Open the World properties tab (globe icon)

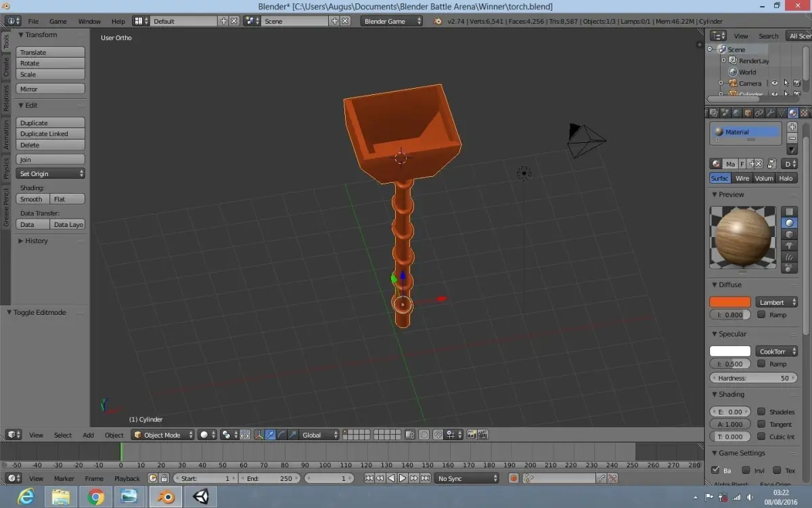(737, 112)
